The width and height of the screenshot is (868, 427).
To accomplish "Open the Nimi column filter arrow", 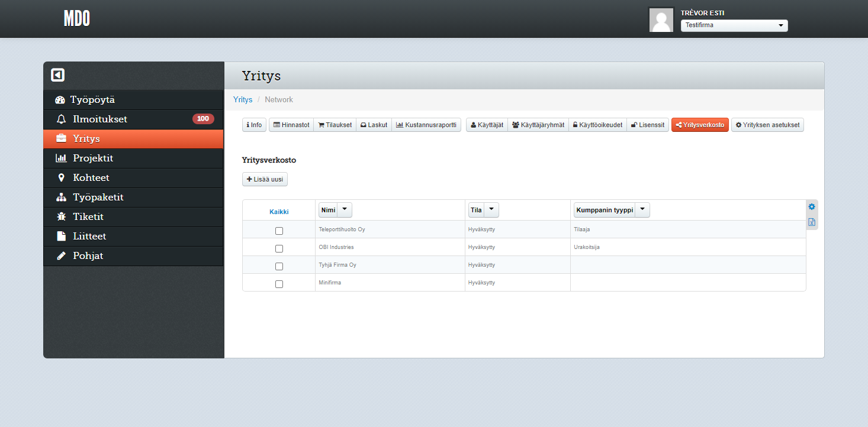I will [x=345, y=210].
